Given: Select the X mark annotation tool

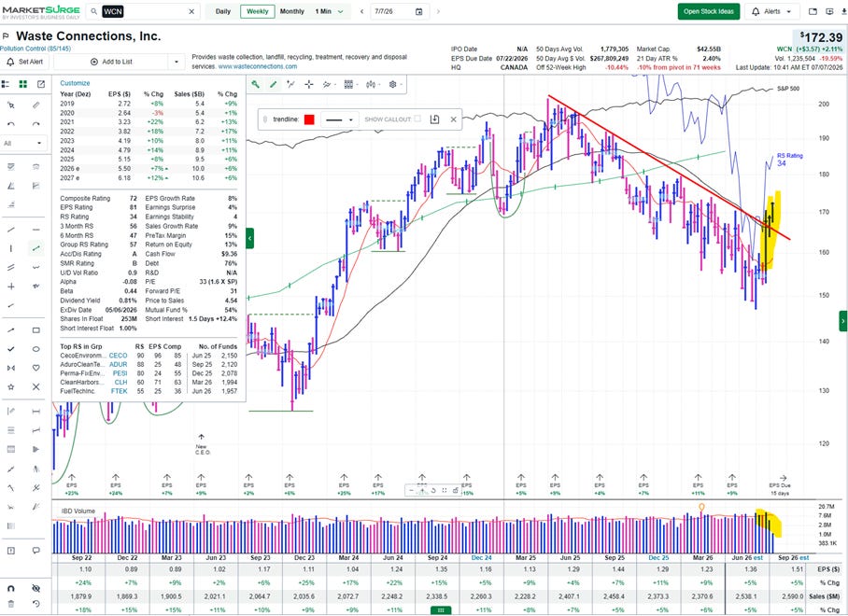Looking at the screenshot, I should pyautogui.click(x=35, y=387).
